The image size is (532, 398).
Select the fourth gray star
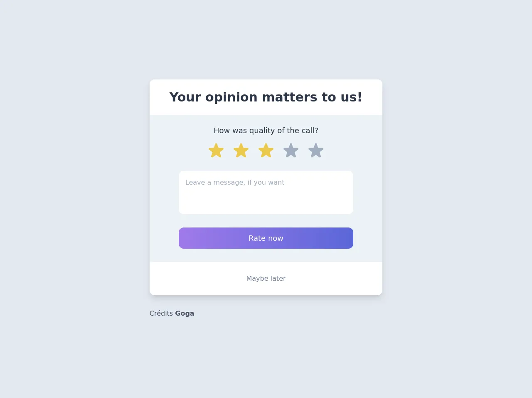[291, 151]
